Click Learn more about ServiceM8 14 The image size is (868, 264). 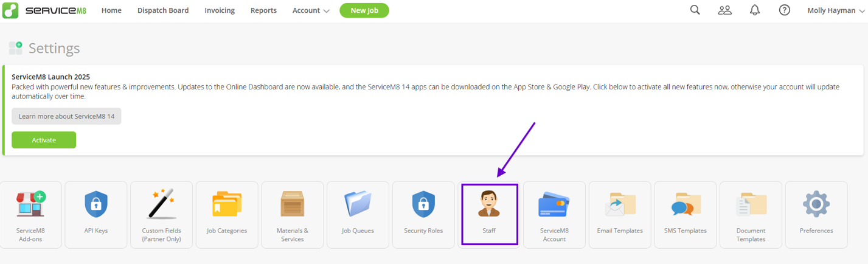[66, 116]
